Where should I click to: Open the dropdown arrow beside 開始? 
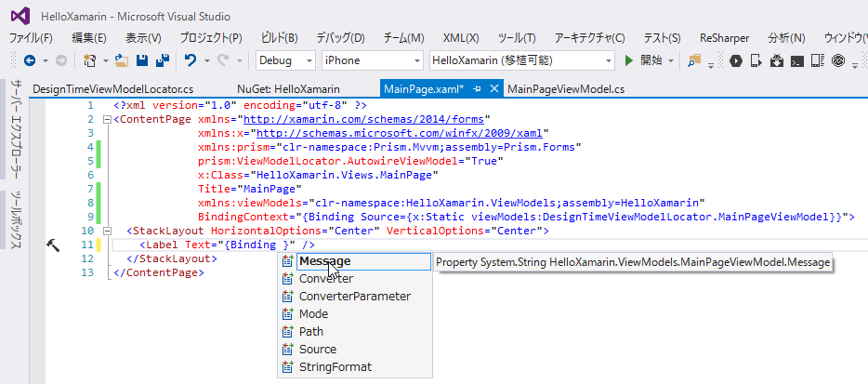(670, 60)
